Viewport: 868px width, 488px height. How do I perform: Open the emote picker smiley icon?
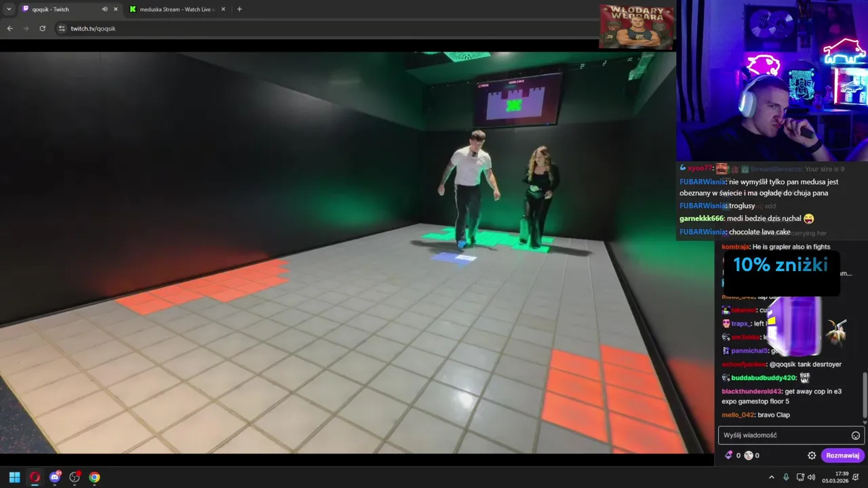pos(856,436)
